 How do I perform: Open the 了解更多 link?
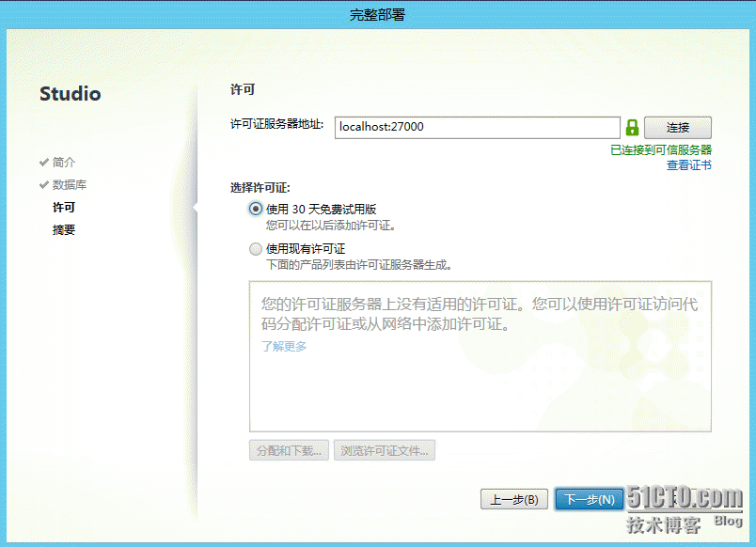(x=284, y=346)
